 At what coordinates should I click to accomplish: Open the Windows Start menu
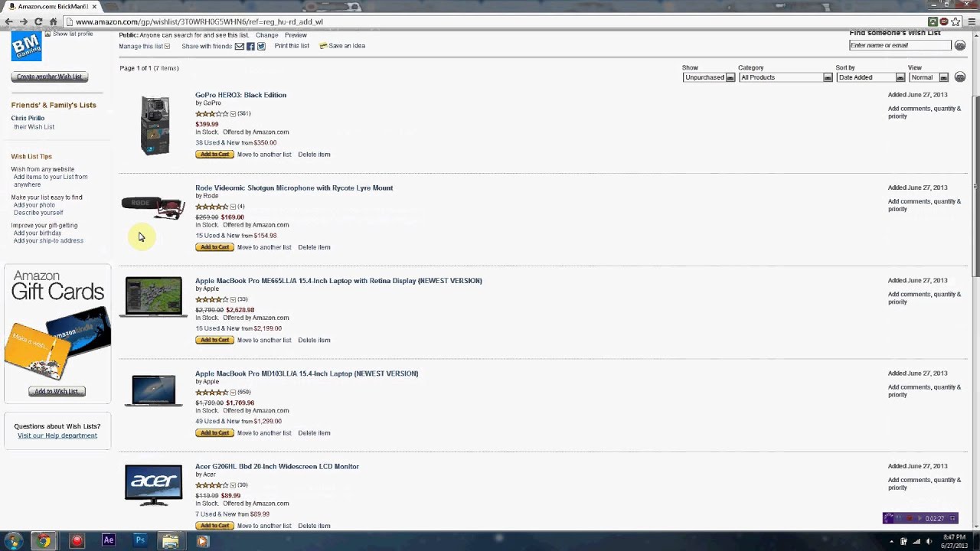(x=13, y=540)
